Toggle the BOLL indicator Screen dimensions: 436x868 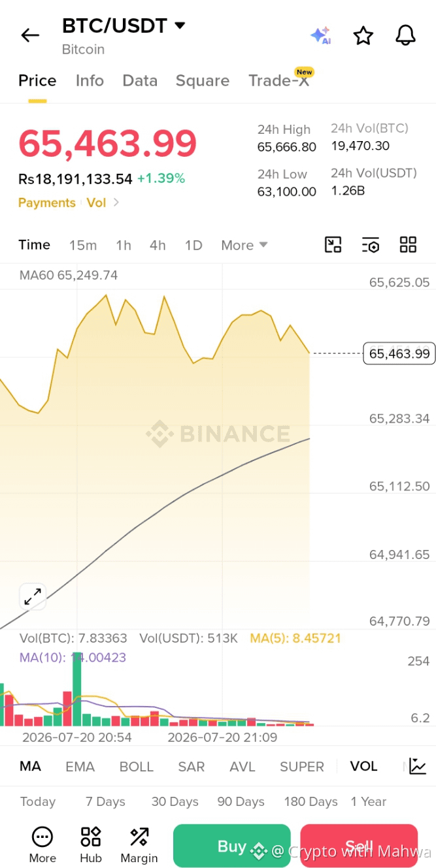pos(136,766)
